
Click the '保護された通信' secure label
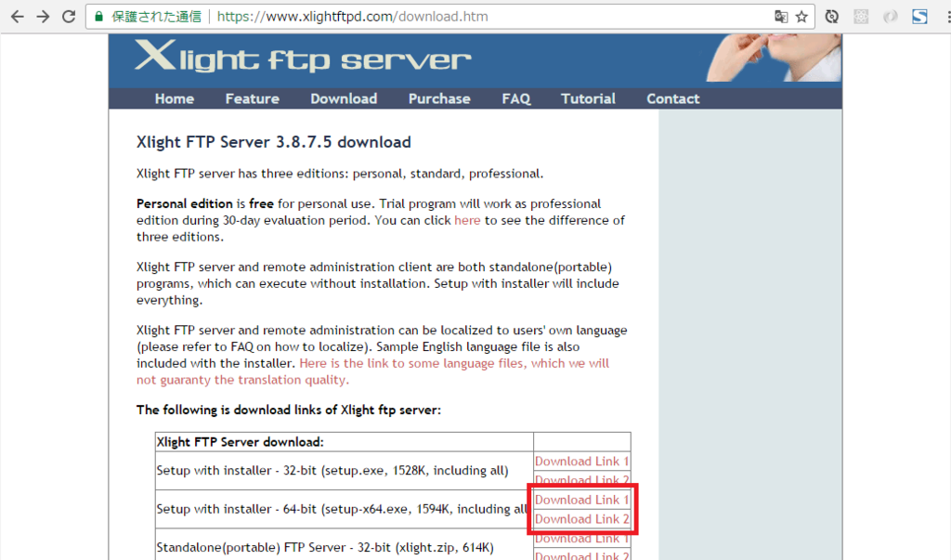156,17
